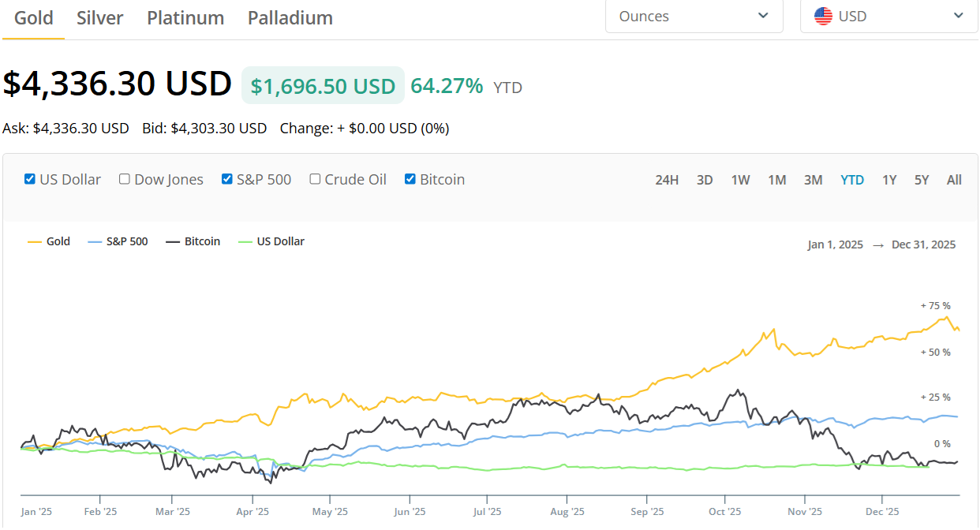
Task: Open the Ounces unit dropdown
Action: point(694,16)
